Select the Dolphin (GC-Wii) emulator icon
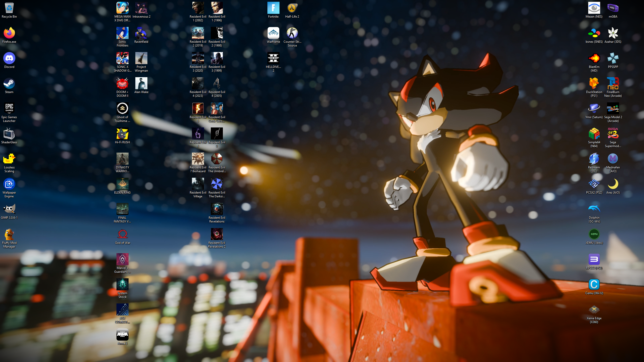The width and height of the screenshot is (644, 362). (x=594, y=209)
